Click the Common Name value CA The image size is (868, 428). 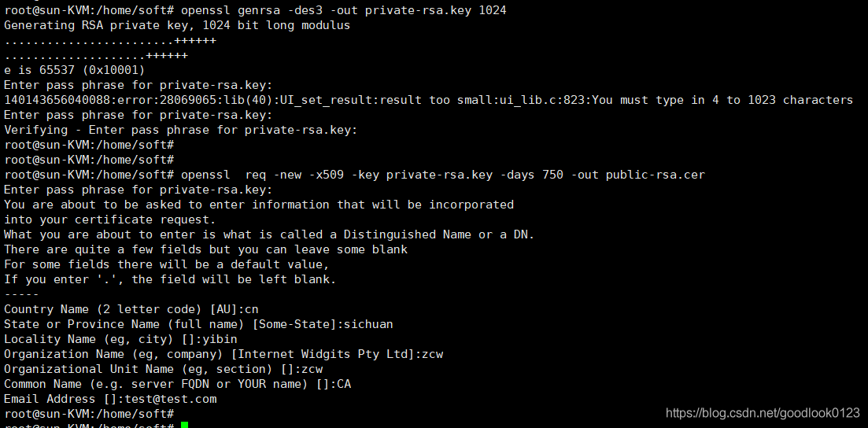344,384
